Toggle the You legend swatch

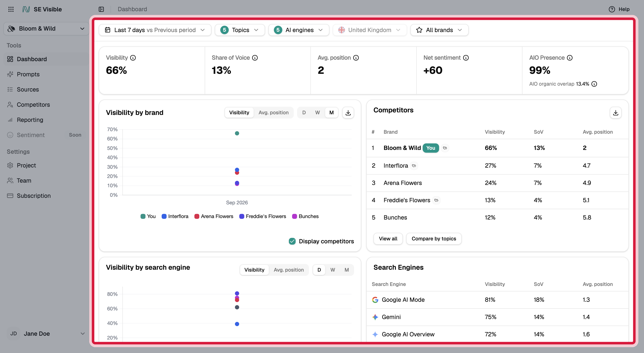143,216
